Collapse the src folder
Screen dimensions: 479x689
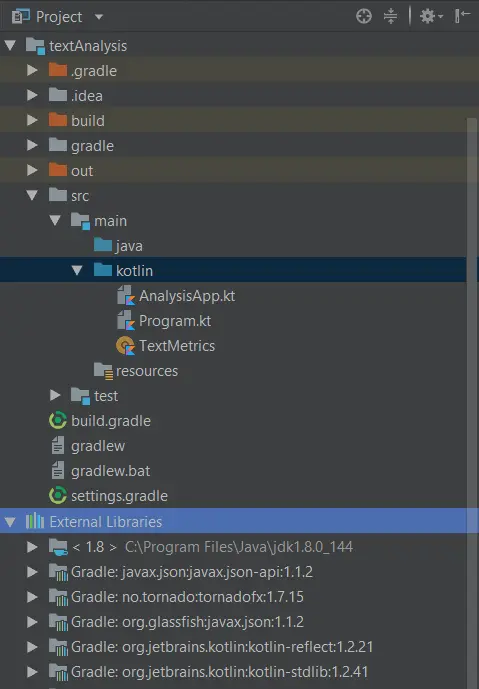[32, 195]
